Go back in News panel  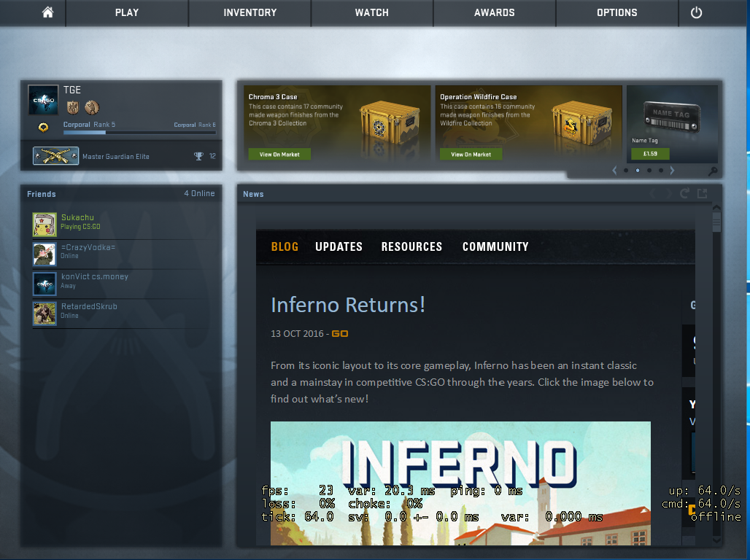pyautogui.click(x=653, y=193)
